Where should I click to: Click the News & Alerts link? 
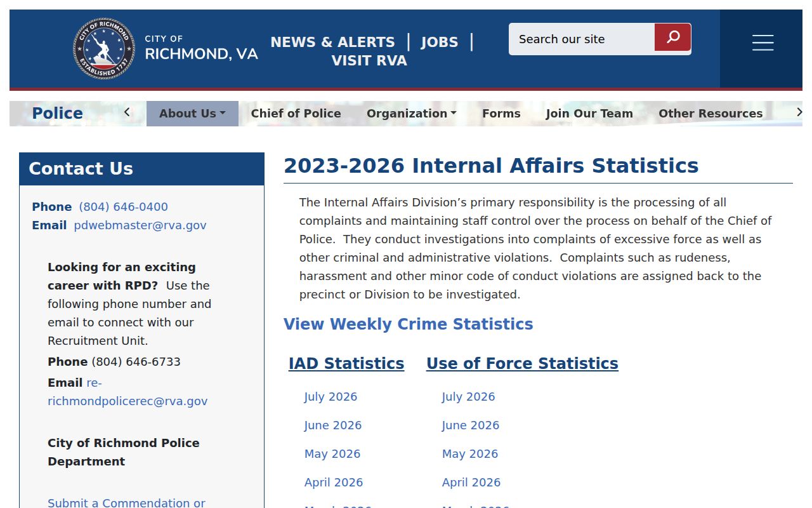coord(332,42)
